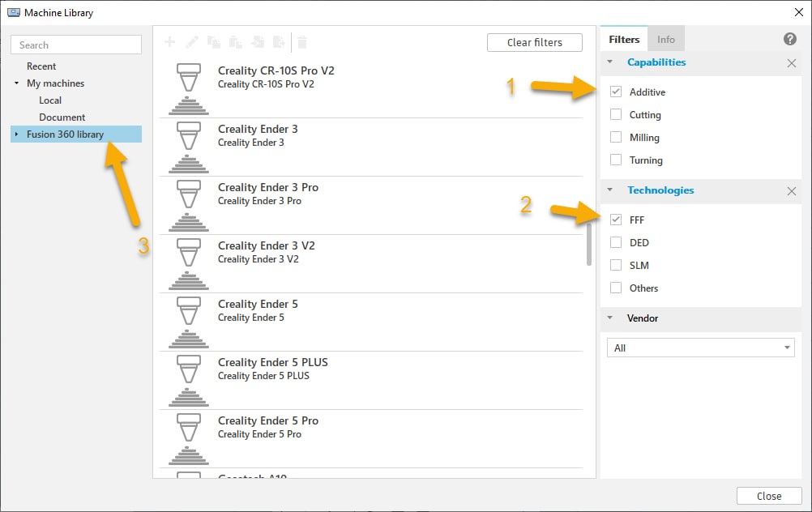812x512 pixels.
Task: Click the 'Creality Ender 3 Pro' title text
Action: (268, 187)
